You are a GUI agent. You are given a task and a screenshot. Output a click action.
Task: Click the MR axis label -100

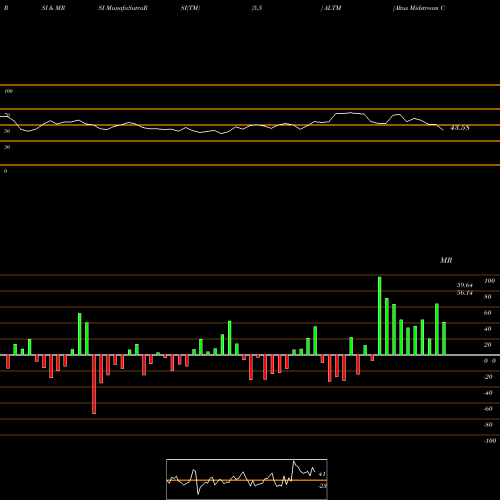point(490,441)
